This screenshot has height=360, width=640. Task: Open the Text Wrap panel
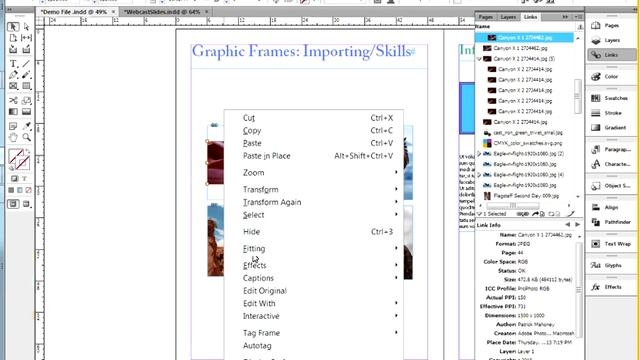(611, 244)
